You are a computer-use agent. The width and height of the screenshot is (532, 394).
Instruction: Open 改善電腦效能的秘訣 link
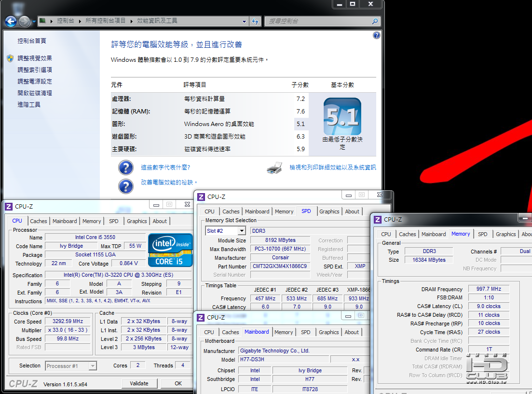169,183
